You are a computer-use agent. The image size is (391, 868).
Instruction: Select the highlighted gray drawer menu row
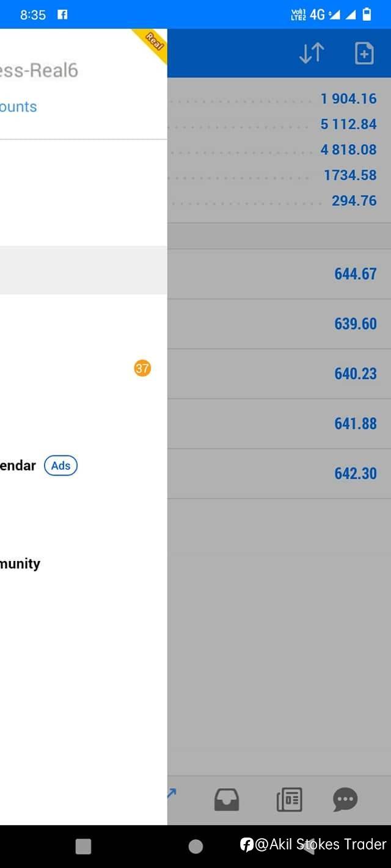click(x=83, y=270)
